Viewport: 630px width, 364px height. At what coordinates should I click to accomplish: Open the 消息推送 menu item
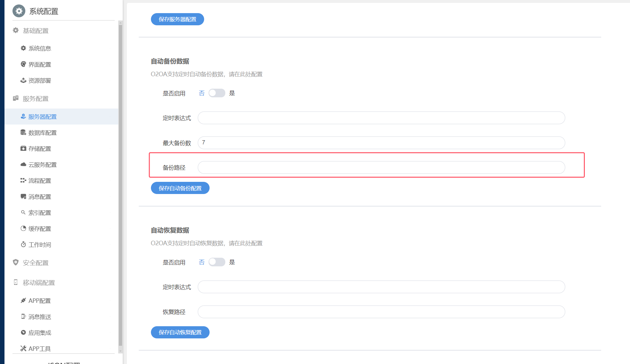pos(40,317)
